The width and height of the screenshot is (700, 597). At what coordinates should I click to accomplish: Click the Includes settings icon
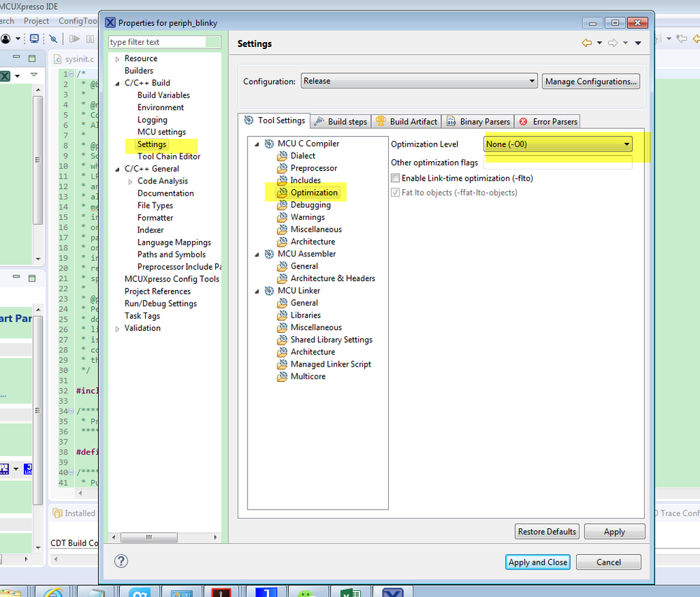coord(282,180)
